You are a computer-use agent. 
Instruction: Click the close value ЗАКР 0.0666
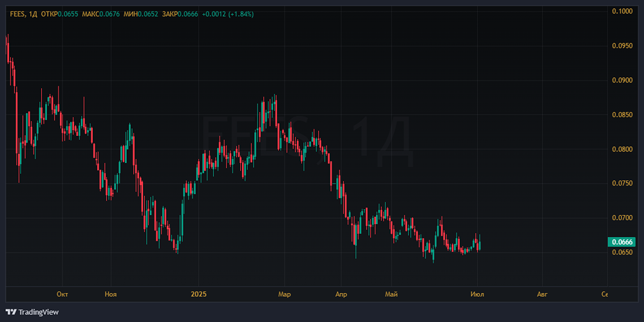pyautogui.click(x=181, y=14)
